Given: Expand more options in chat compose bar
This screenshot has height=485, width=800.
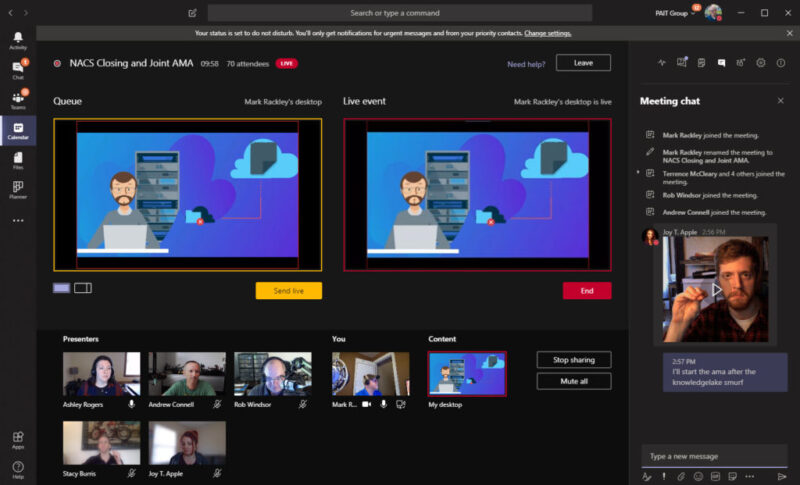Looking at the screenshot, I should tap(749, 476).
